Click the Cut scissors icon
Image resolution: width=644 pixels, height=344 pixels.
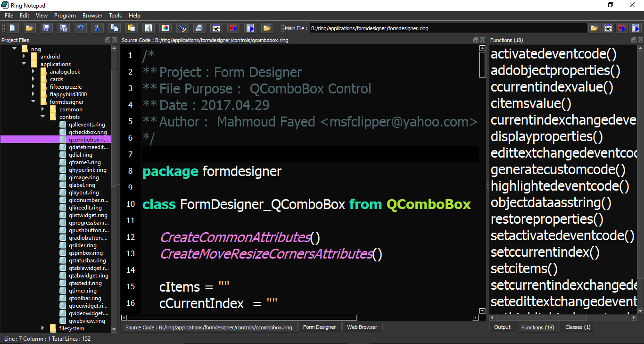(97, 28)
